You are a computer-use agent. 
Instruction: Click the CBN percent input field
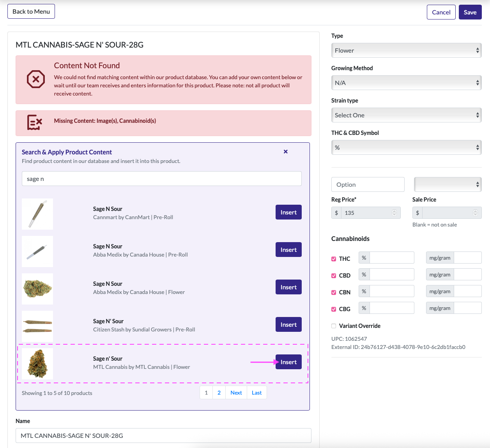[x=392, y=291]
